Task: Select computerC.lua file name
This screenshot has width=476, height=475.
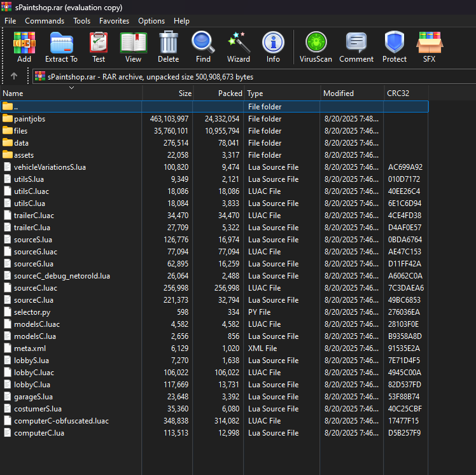Action: tap(39, 433)
